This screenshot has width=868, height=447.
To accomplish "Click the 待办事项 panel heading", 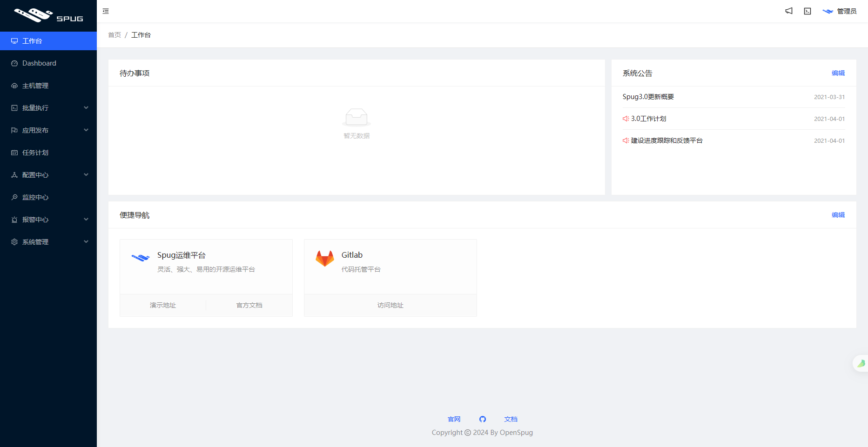I will pyautogui.click(x=135, y=73).
